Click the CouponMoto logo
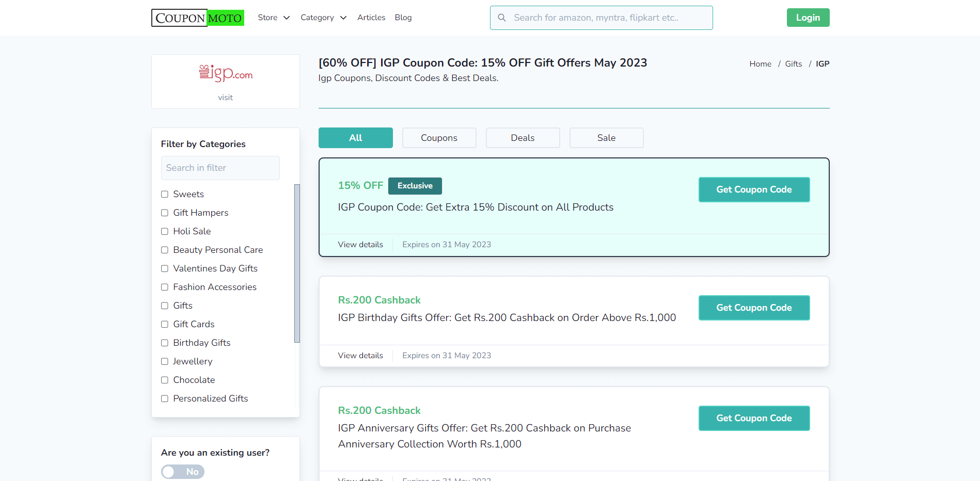 coord(198,18)
